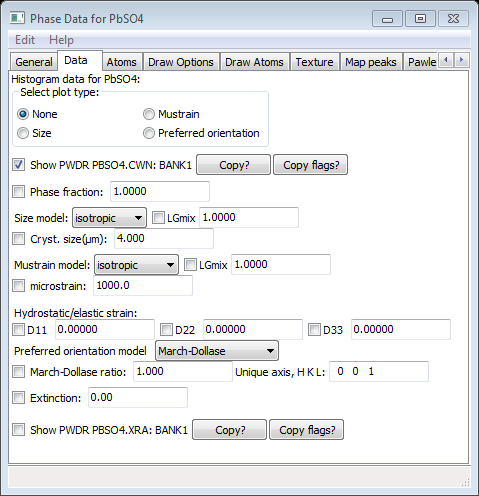Open the Preferred orientation model dropdown
479x496 pixels.
coord(217,351)
